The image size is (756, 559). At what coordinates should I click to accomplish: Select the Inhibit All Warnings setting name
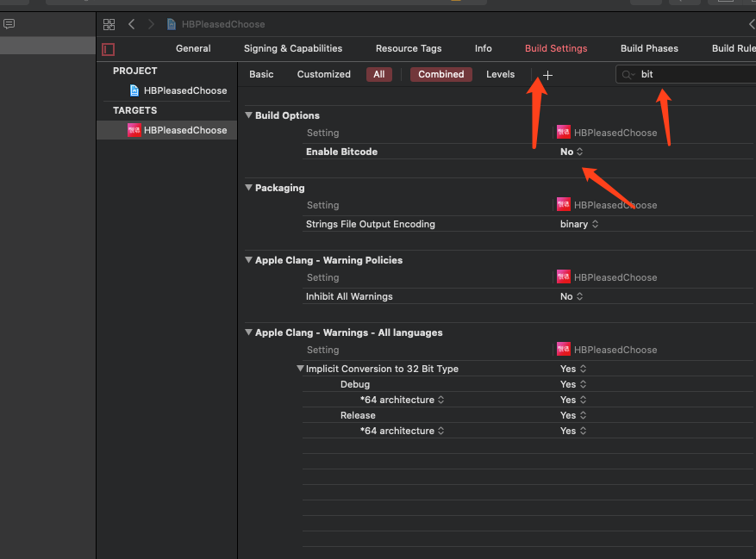click(x=349, y=296)
